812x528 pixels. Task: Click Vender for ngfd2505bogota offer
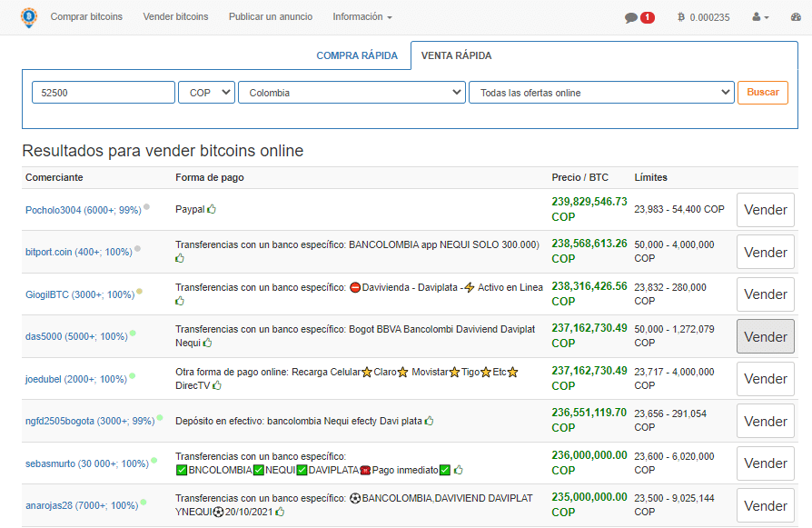coord(766,422)
